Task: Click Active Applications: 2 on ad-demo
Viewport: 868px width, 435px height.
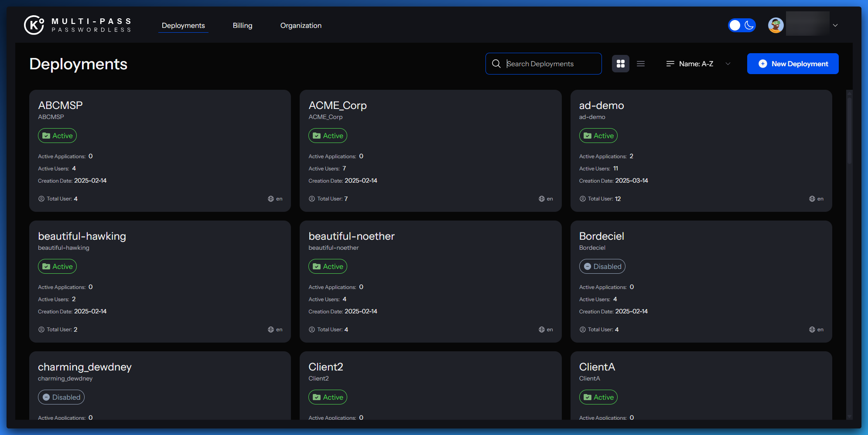Action: click(x=606, y=156)
